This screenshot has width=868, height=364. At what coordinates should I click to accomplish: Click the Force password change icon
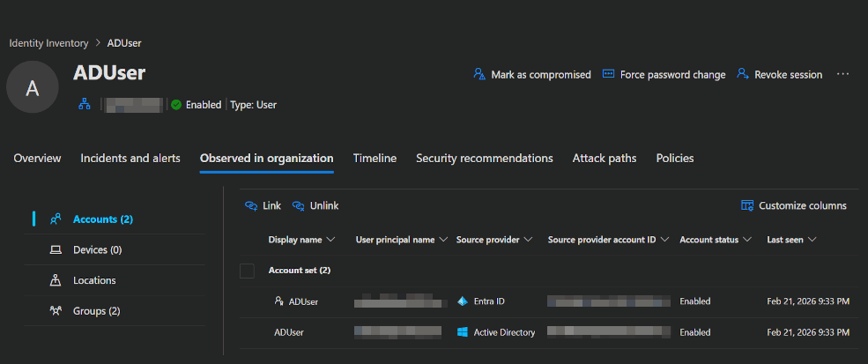click(x=608, y=75)
